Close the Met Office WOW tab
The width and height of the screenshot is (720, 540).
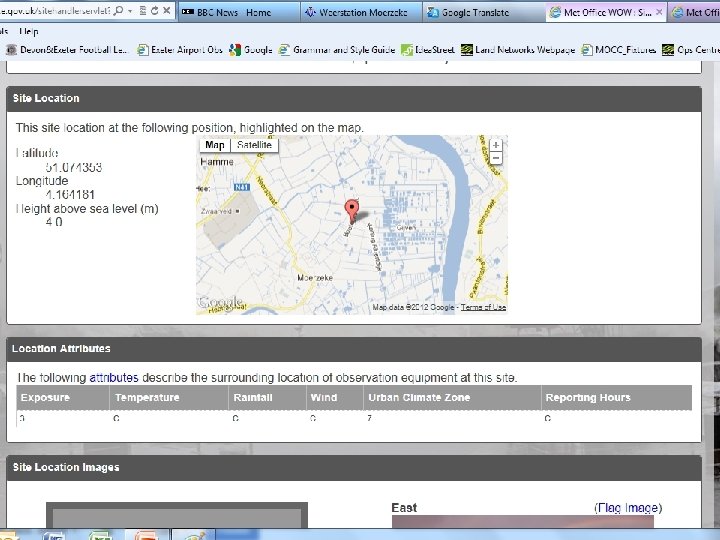(x=659, y=12)
